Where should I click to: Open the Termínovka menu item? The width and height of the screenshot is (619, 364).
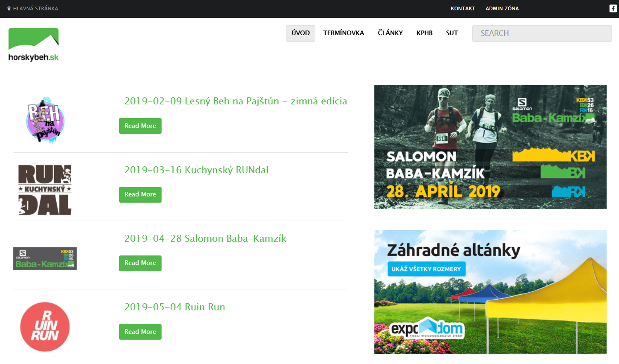click(x=344, y=33)
